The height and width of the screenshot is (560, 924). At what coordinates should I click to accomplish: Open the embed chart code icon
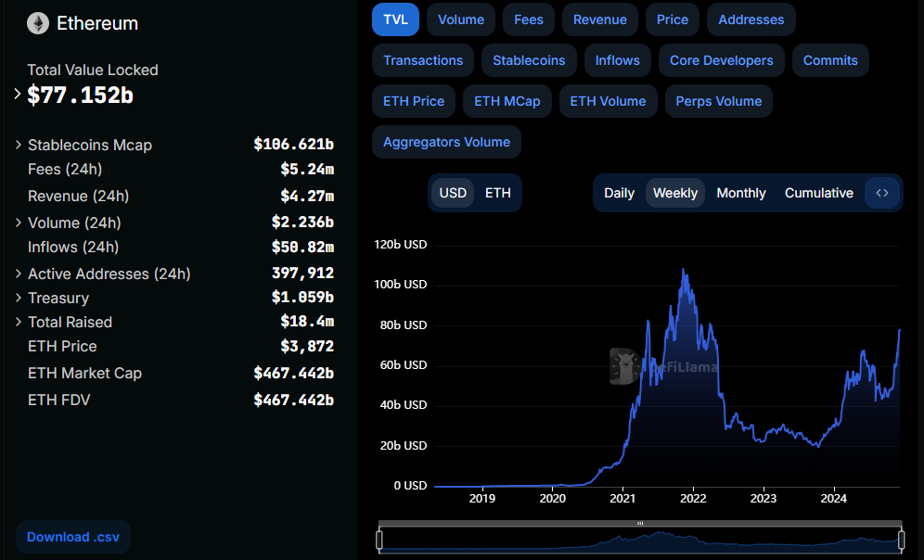click(x=881, y=193)
